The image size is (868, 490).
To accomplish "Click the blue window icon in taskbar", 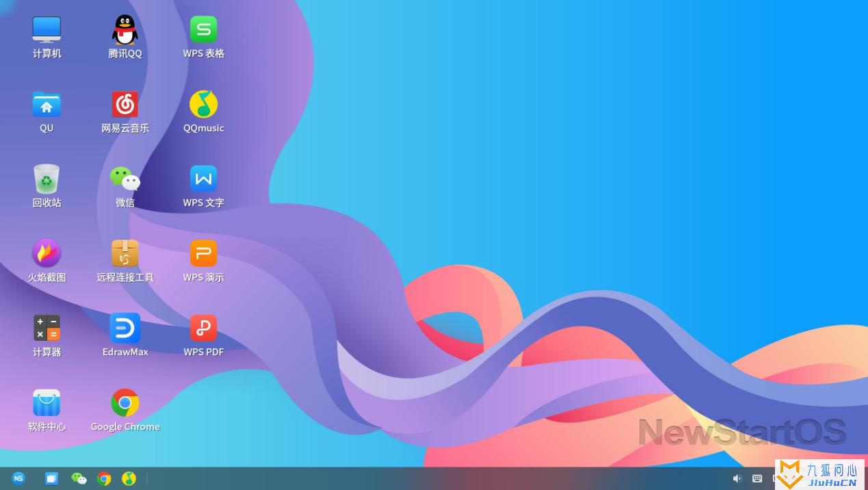I will (x=51, y=478).
